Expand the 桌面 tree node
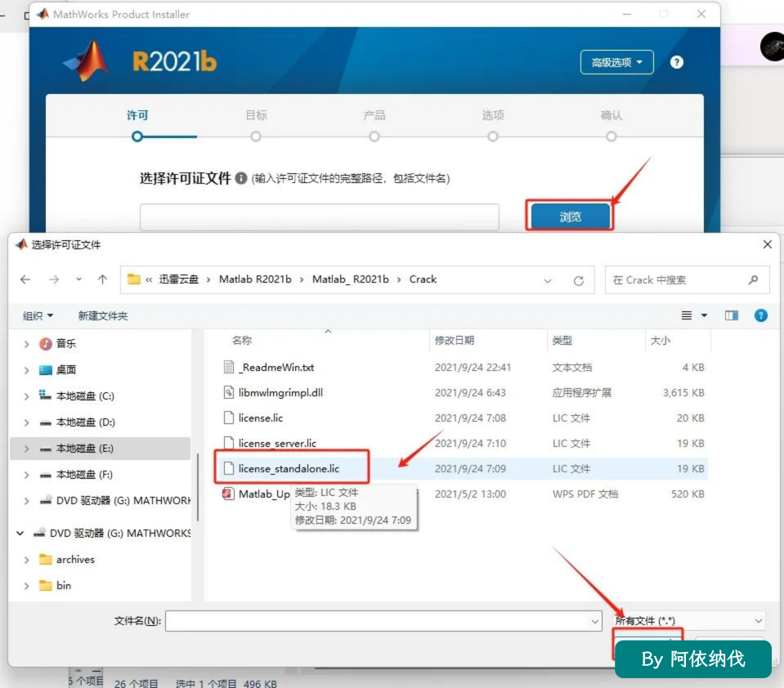Viewport: 784px width, 688px height. [x=26, y=370]
